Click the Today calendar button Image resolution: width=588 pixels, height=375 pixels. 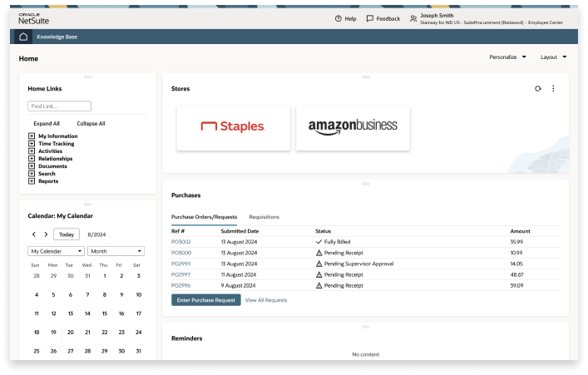(67, 234)
